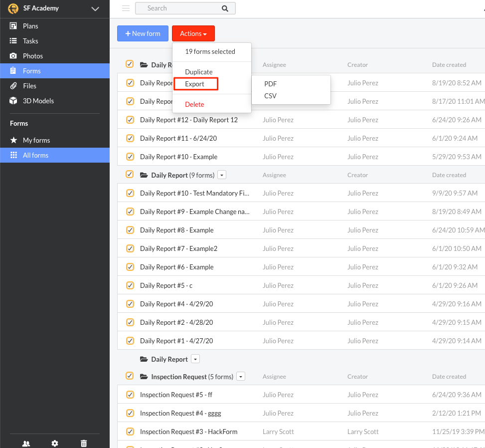
Task: Click the Forms clipboard icon
Action: (13, 70)
